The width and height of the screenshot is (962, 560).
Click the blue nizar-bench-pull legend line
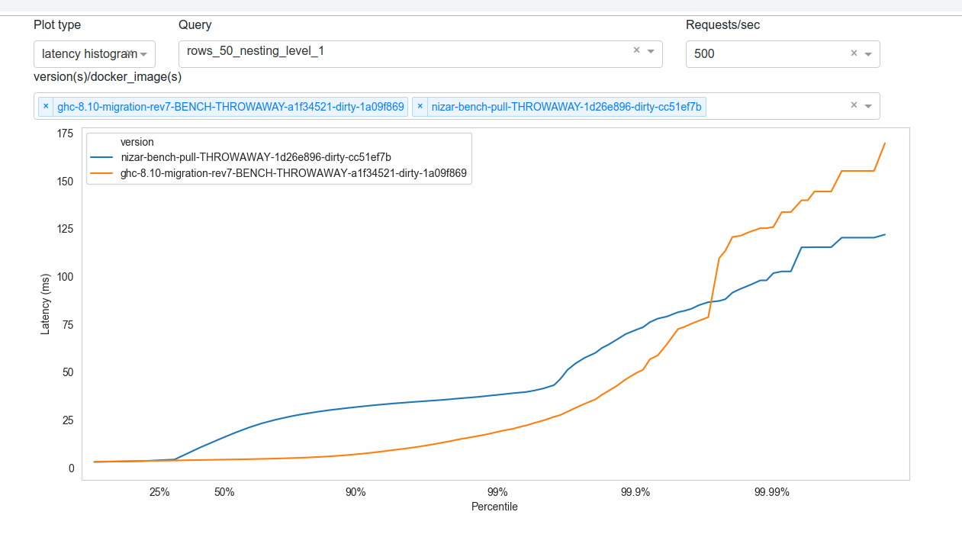[x=102, y=157]
